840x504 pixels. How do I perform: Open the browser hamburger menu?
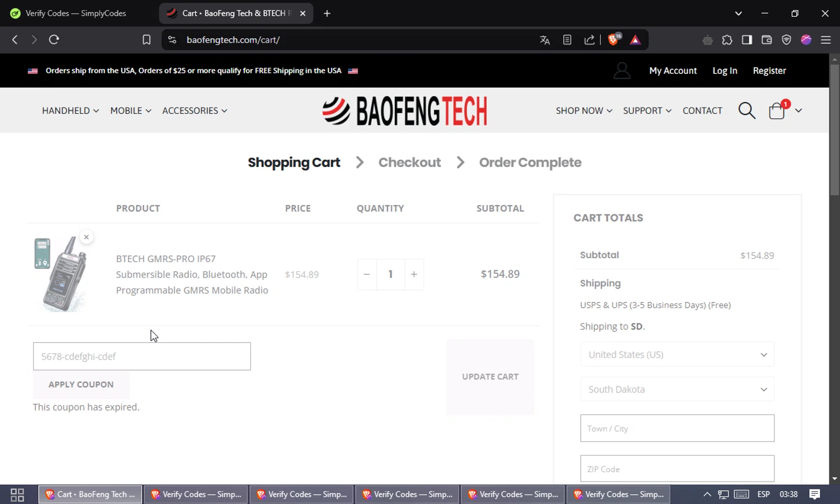point(825,40)
